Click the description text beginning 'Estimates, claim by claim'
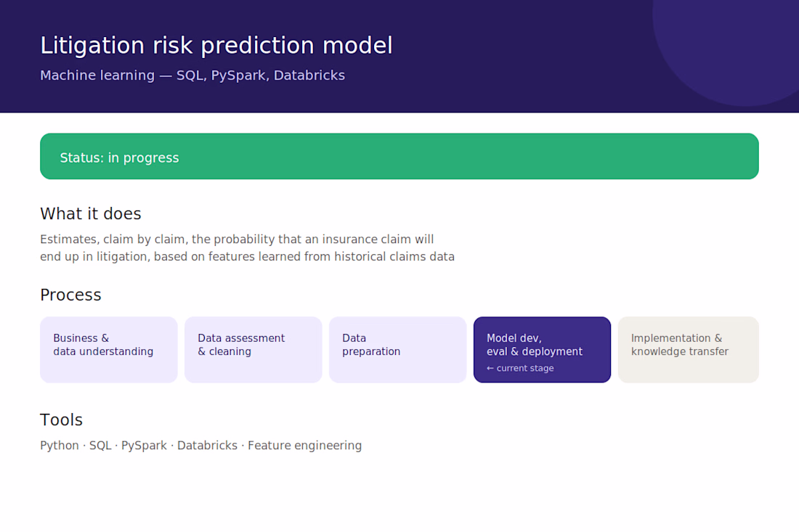Image resolution: width=799 pixels, height=532 pixels. point(247,248)
